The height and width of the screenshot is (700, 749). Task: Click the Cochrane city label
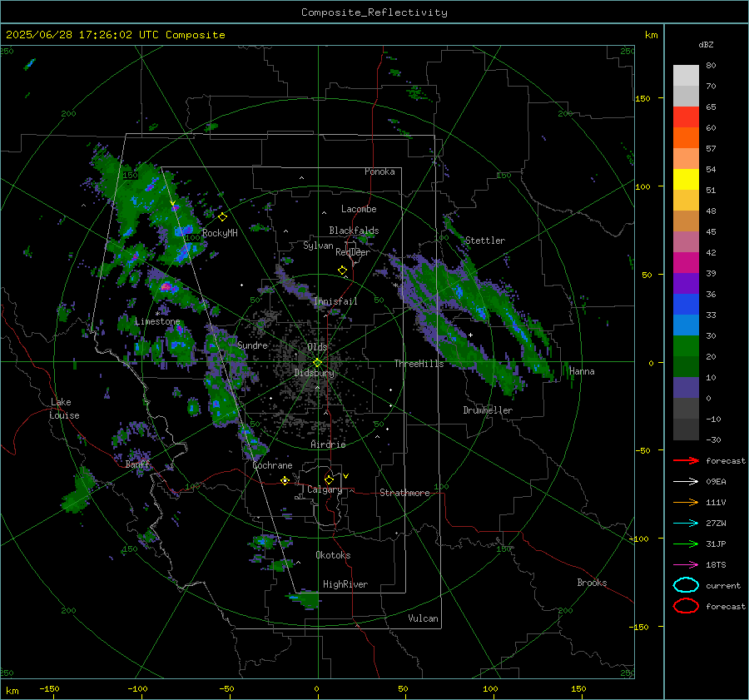tap(272, 465)
